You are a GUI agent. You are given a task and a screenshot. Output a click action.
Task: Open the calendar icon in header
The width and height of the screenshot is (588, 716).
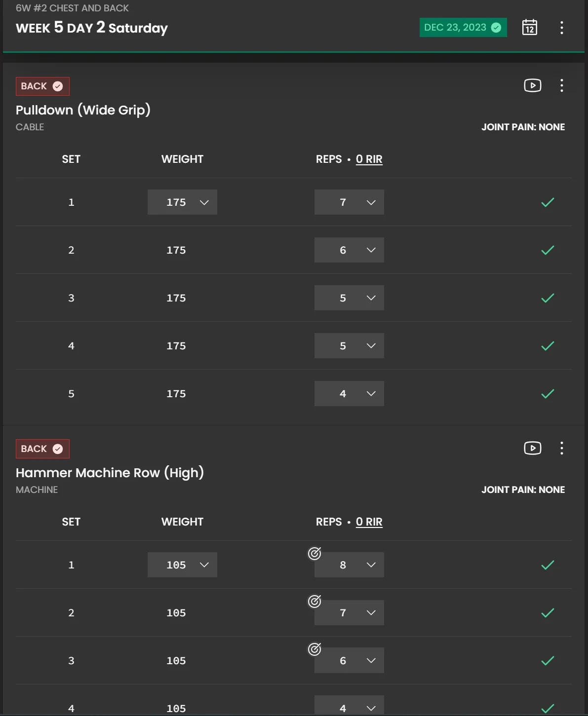click(x=530, y=27)
